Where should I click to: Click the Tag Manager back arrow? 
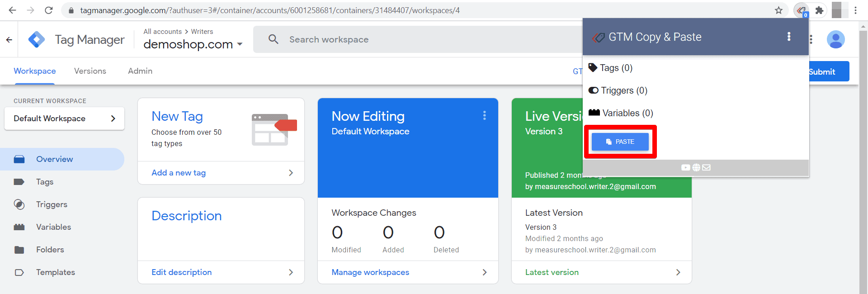pyautogui.click(x=9, y=40)
